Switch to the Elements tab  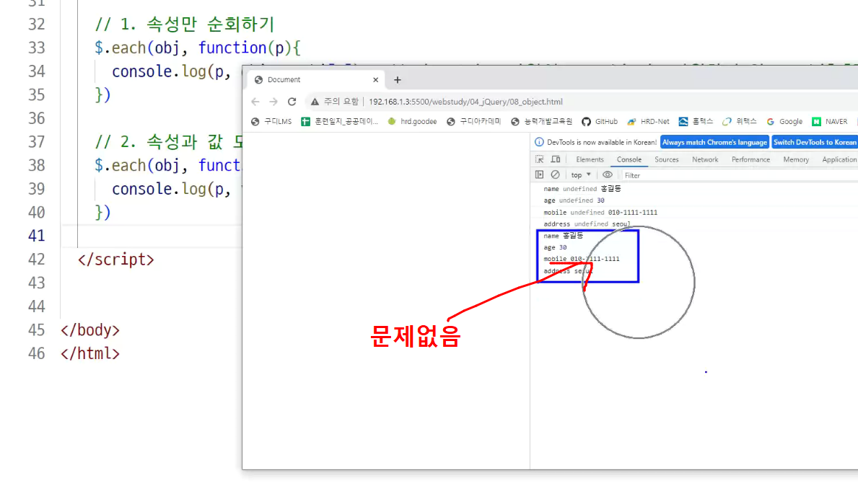pos(590,159)
